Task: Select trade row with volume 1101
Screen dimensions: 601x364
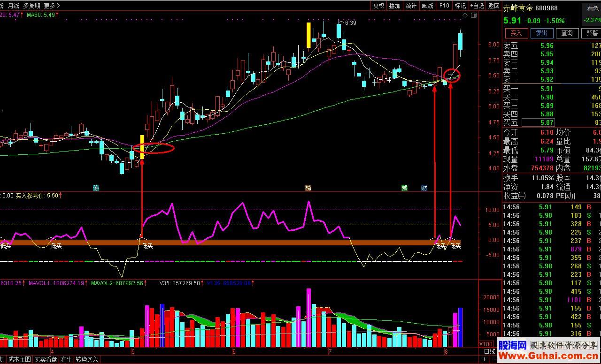Action: coord(551,300)
